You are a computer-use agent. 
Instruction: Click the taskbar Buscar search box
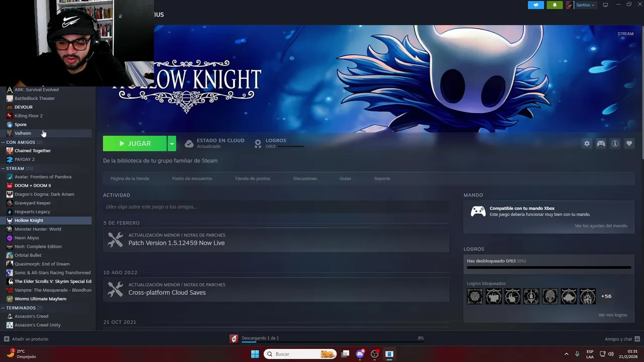pos(300,354)
